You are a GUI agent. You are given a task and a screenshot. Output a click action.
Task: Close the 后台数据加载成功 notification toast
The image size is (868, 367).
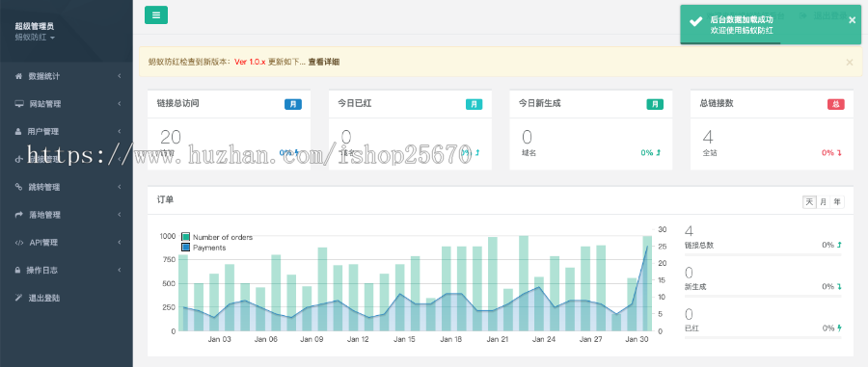[x=852, y=20]
